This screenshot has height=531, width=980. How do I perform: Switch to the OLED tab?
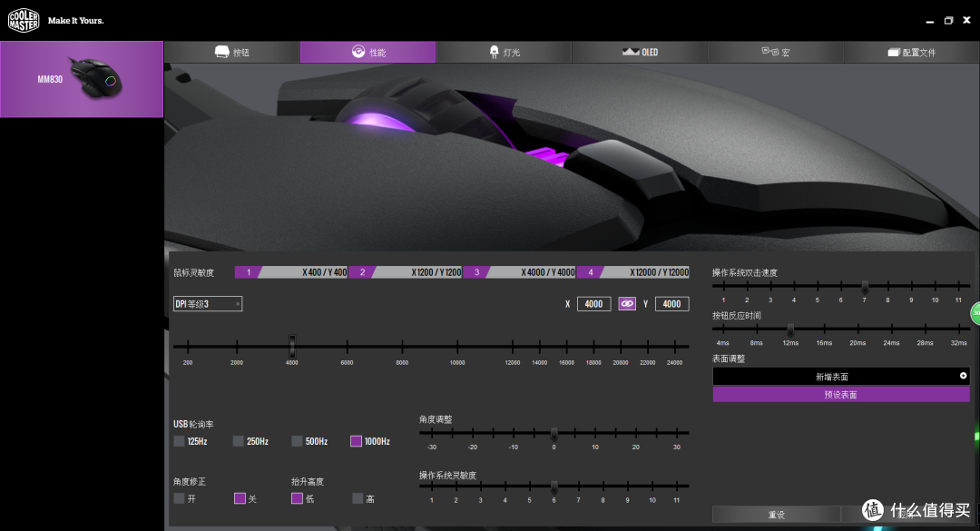click(x=640, y=52)
